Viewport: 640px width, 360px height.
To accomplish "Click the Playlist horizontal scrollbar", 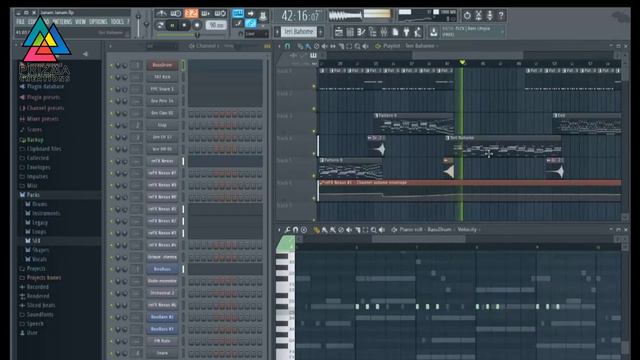I will [x=468, y=55].
